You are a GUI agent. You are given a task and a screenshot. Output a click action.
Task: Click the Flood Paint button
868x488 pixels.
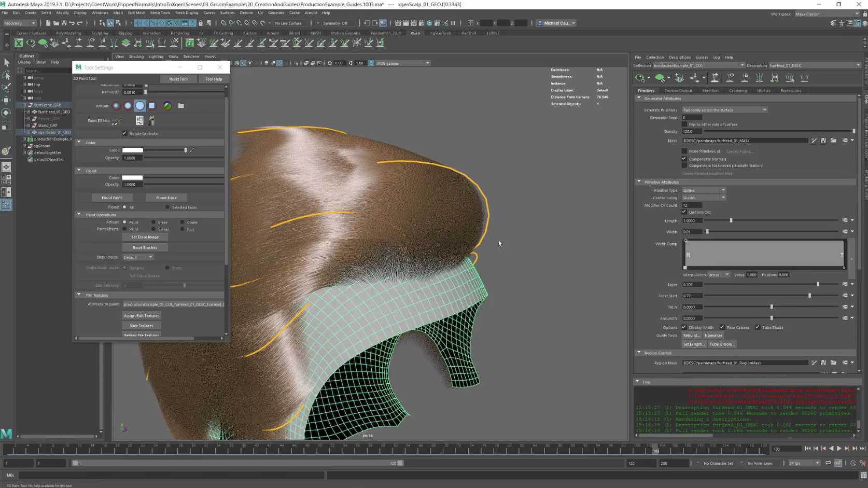111,198
